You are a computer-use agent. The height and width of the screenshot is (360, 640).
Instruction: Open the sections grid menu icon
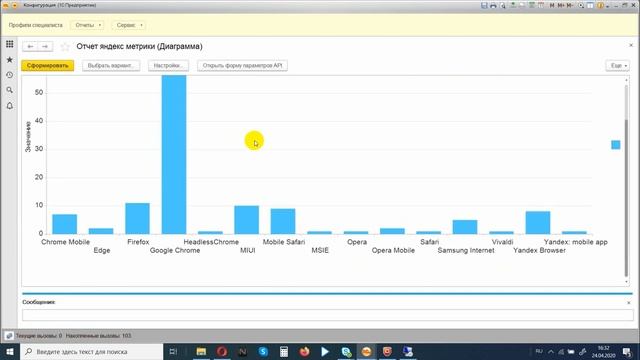pos(9,44)
